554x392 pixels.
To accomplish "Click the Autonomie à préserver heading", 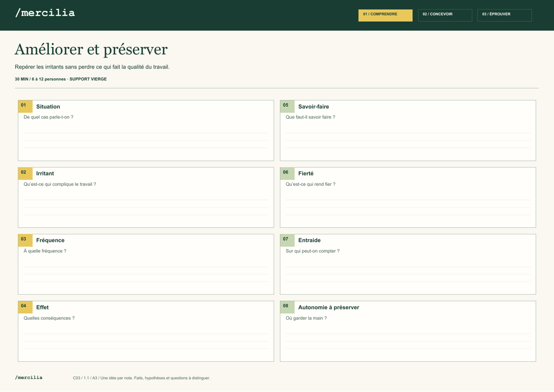I will 328,307.
